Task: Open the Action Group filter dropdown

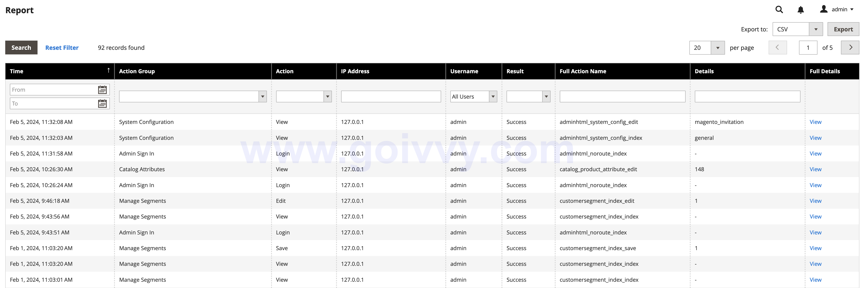Action: point(262,96)
